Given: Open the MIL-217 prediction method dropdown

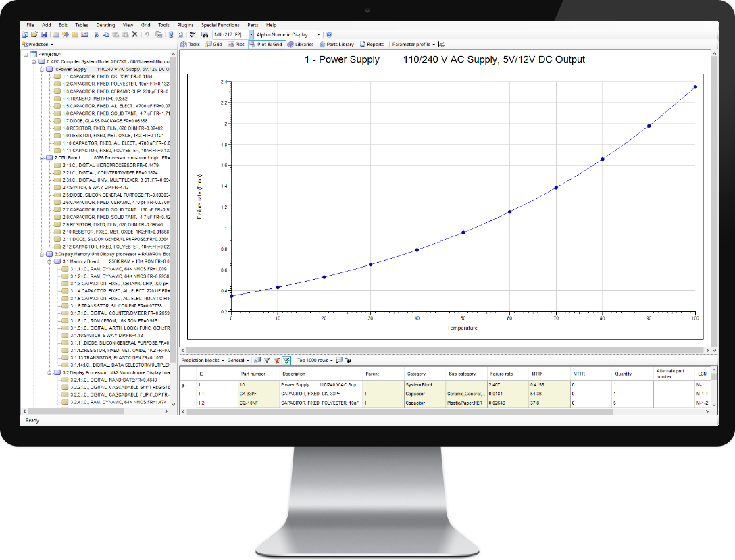Looking at the screenshot, I should (x=251, y=34).
